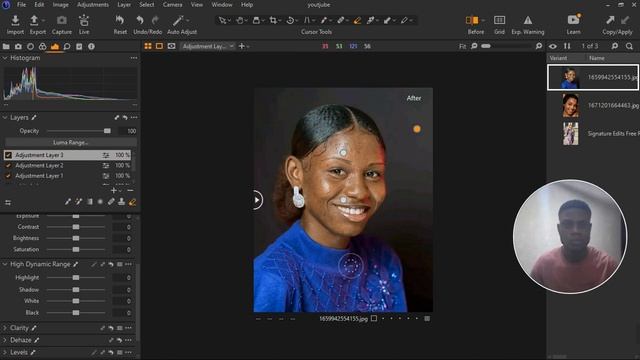Uncheck Adjustment Layer 2 checkbox
The image size is (640, 360).
pyautogui.click(x=8, y=165)
